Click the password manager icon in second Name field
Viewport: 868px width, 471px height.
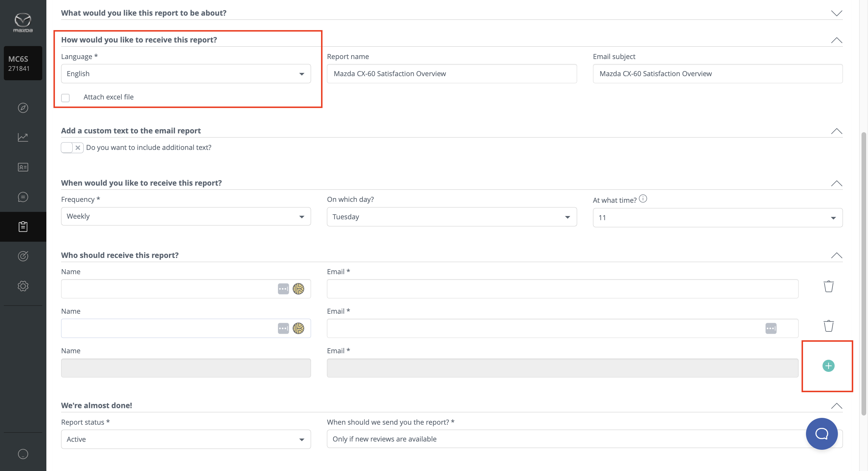283,328
